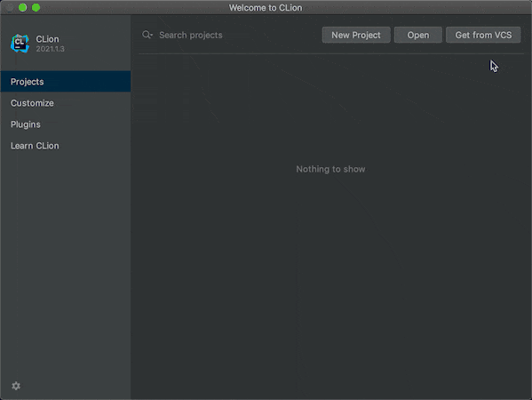Click the CLion logo icon

(20, 44)
